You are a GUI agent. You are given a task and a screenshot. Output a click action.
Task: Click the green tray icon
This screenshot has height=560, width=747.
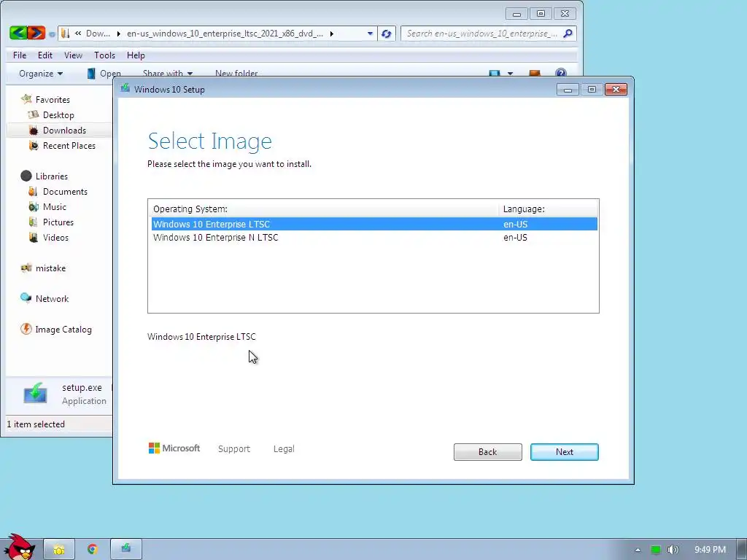pyautogui.click(x=656, y=550)
